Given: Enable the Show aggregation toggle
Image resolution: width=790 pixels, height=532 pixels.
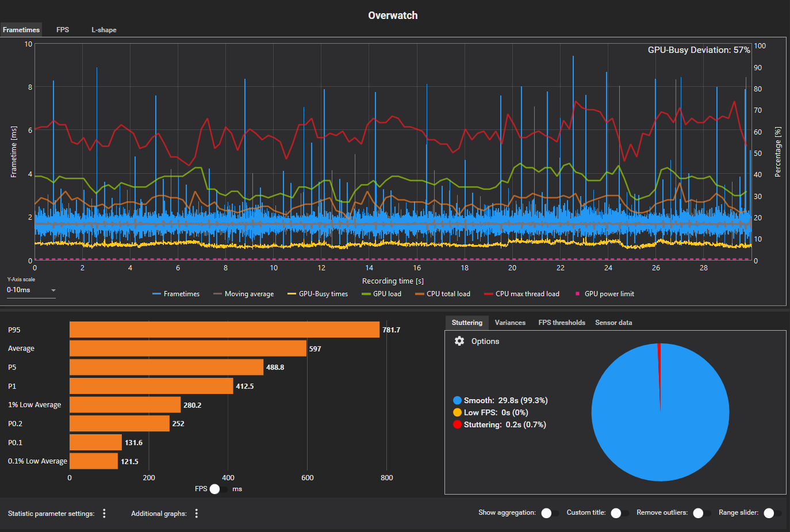Looking at the screenshot, I should (550, 513).
